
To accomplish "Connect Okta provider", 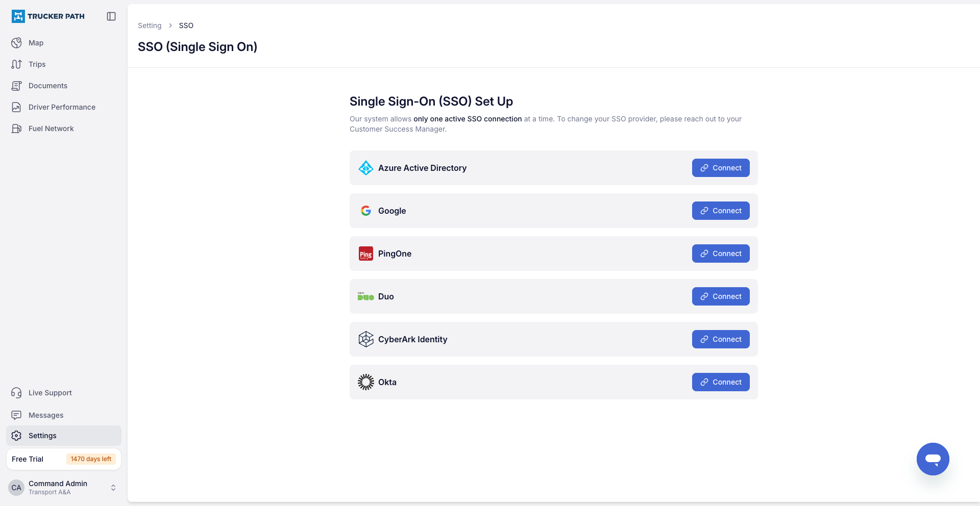I will point(721,382).
